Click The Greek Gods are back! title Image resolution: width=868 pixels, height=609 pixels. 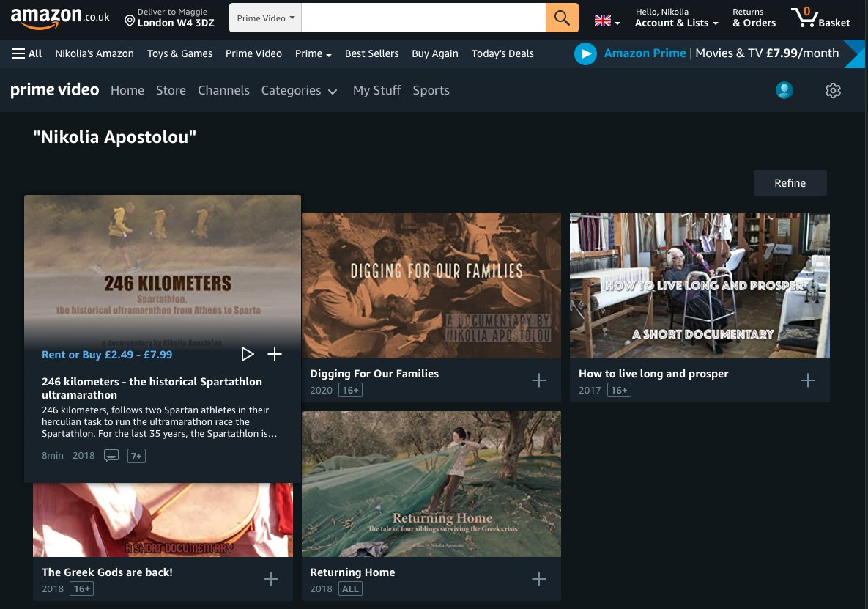coord(107,572)
